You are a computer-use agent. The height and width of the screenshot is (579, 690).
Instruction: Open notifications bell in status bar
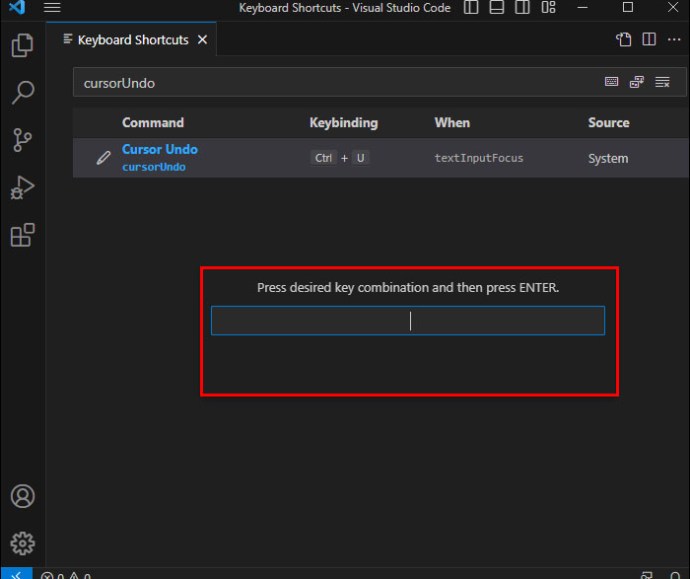(675, 575)
